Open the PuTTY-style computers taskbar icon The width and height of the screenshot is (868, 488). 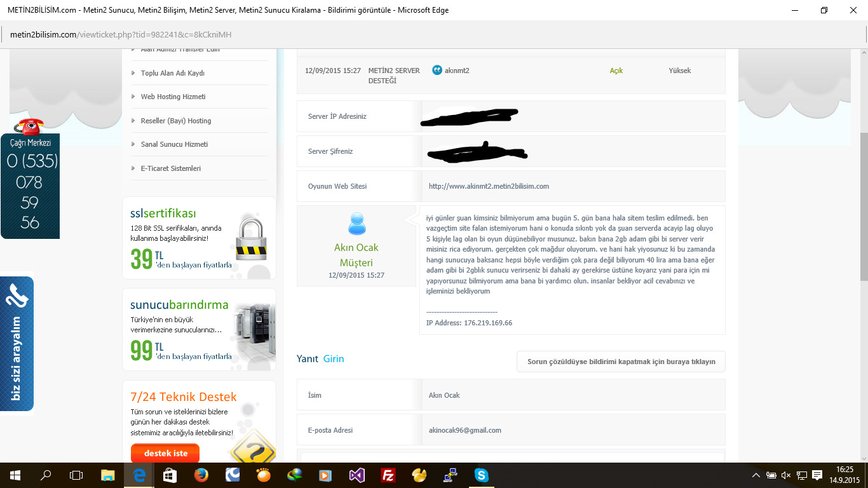point(451,475)
